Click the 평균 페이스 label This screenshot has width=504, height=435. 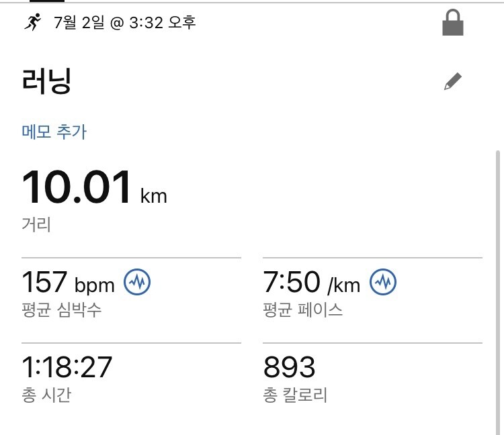303,309
